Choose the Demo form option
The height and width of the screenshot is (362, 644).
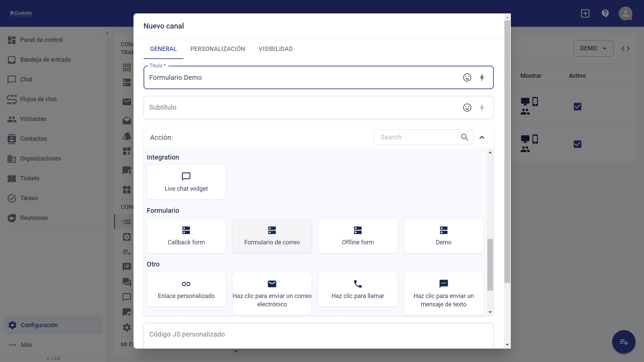coord(443,236)
